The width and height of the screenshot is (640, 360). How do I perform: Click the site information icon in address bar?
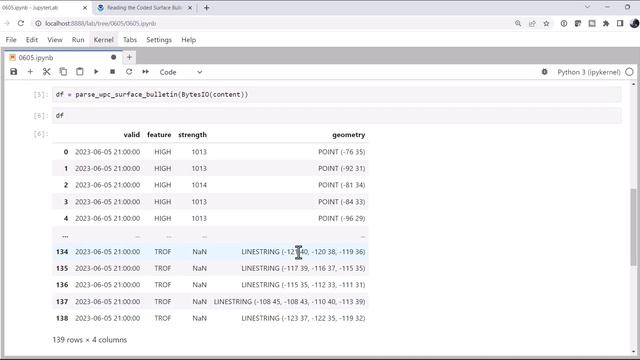tap(38, 24)
